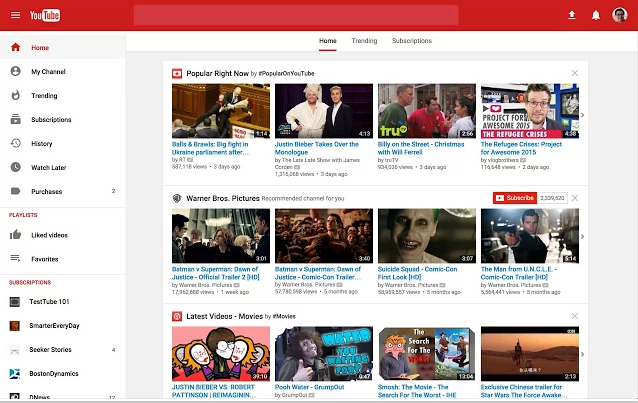Image resolution: width=638 pixels, height=403 pixels.
Task: Open the Man from U.N.C.L.E. thumbnail
Action: click(530, 236)
